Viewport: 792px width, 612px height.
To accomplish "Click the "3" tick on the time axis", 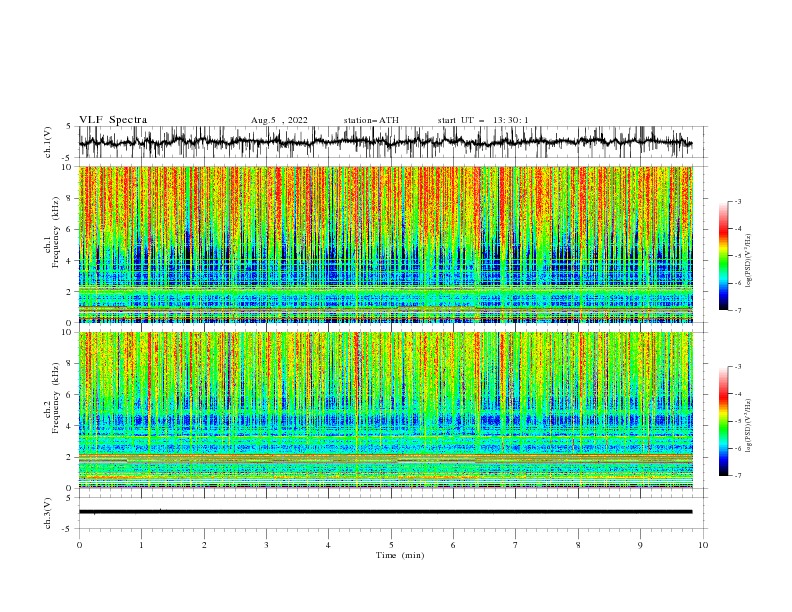I will (x=266, y=545).
